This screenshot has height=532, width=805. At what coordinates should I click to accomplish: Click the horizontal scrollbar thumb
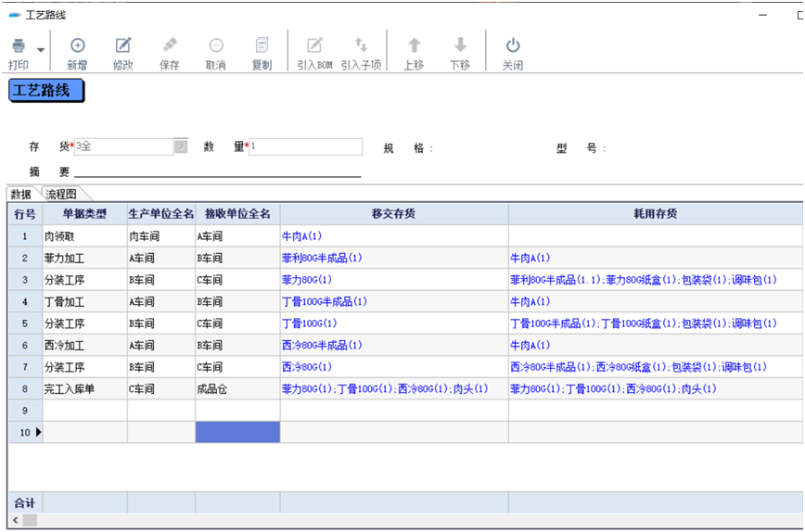[30, 520]
